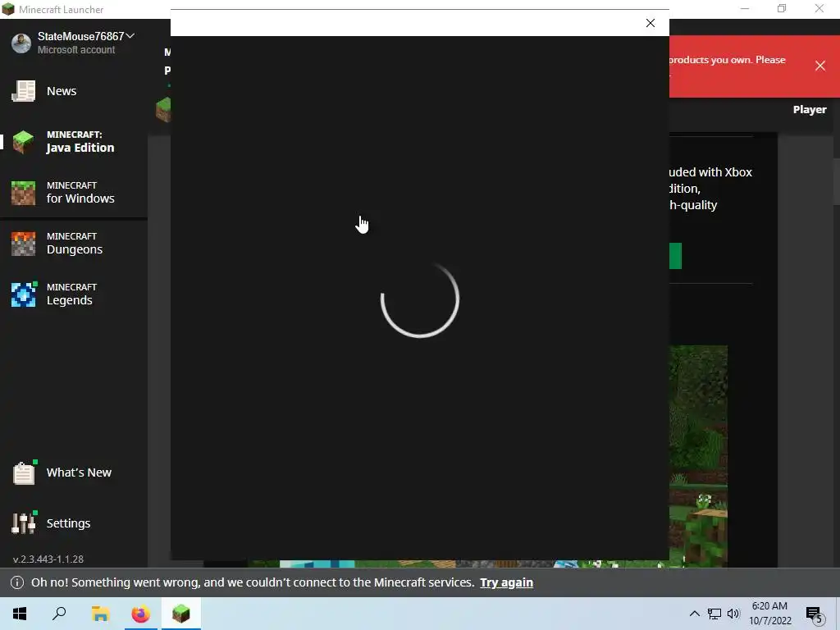This screenshot has width=840, height=630.
Task: Open the News section icon
Action: click(x=24, y=91)
